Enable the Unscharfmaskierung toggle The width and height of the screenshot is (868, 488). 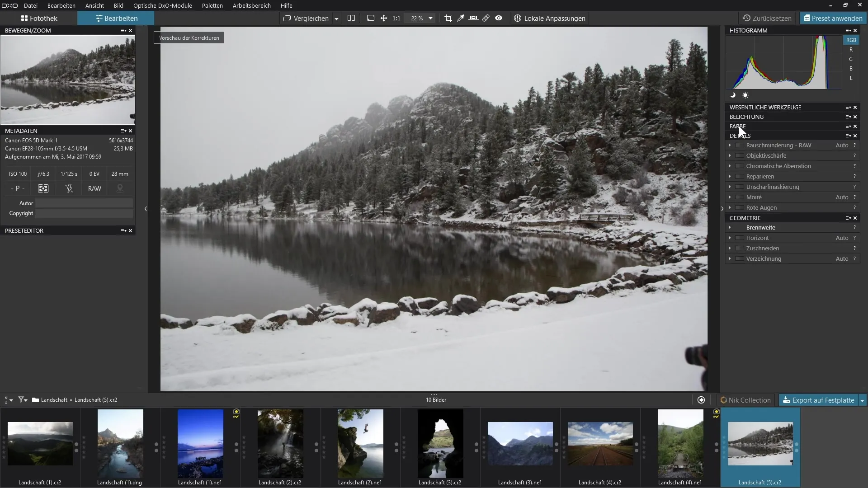740,187
